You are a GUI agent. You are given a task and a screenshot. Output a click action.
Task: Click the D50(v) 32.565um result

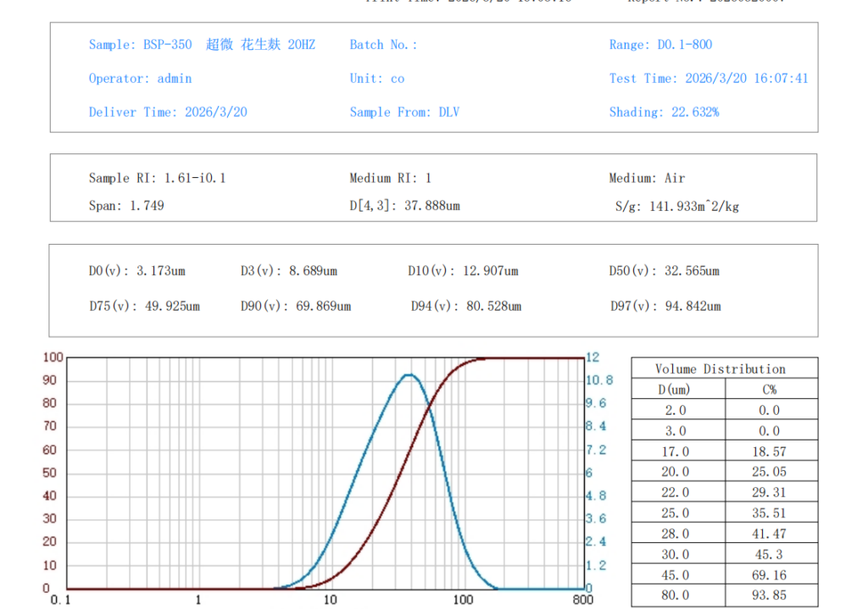pyautogui.click(x=664, y=272)
